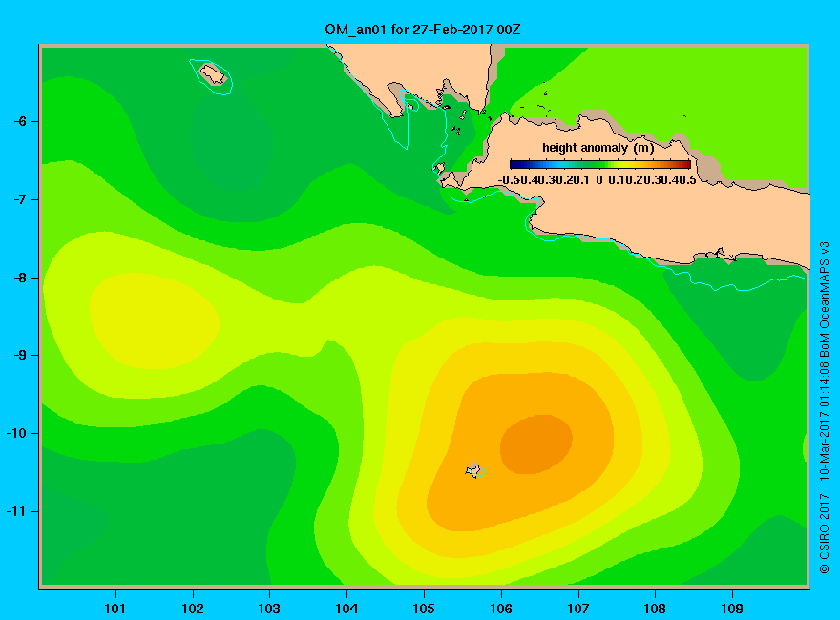This screenshot has height=620, width=840.
Task: Click the '102' longitude axis label
Action: 192,609
